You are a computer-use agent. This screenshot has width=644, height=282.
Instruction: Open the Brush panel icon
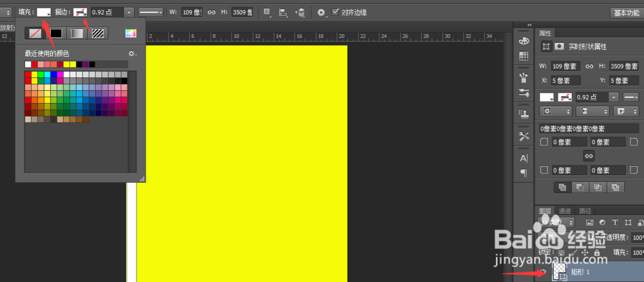(x=524, y=77)
